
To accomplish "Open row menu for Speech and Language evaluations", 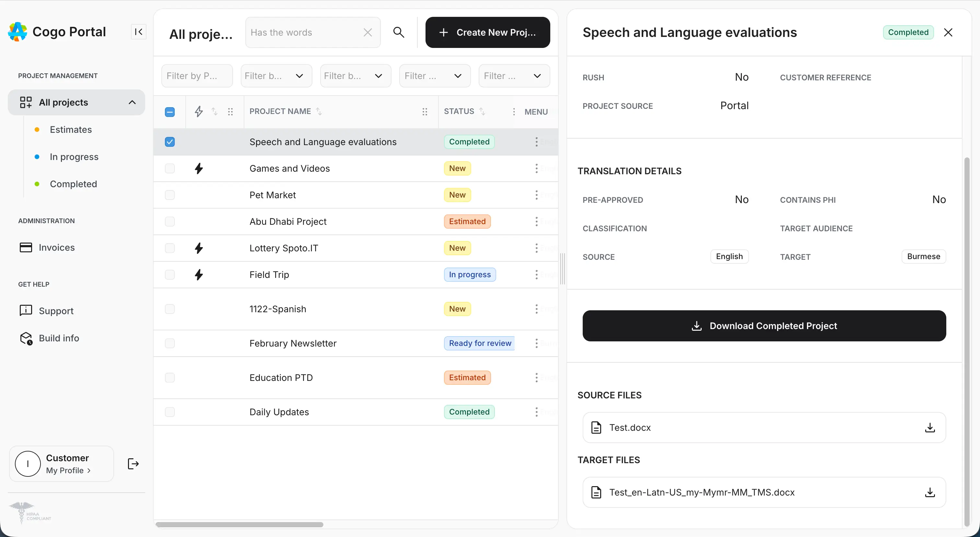I will [x=536, y=142].
